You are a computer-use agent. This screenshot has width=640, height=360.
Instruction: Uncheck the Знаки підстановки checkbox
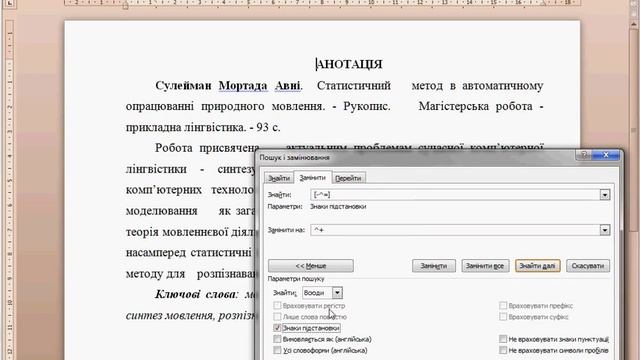point(277,328)
